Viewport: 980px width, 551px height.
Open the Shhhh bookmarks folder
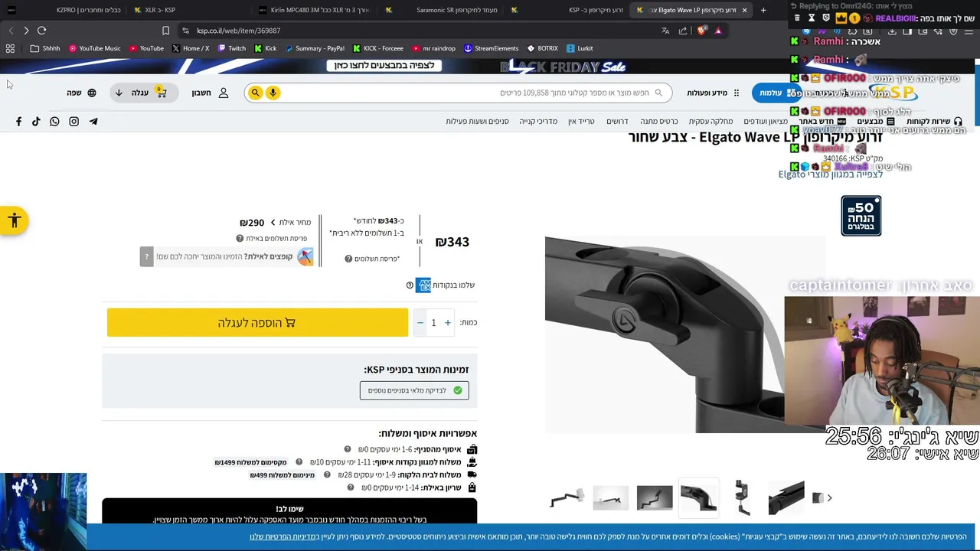45,48
